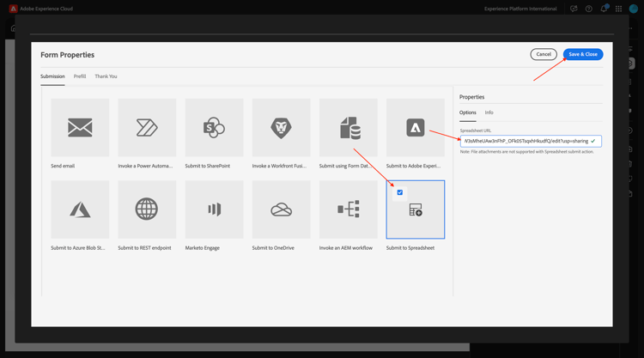Open the user profile avatar

[x=634, y=9]
